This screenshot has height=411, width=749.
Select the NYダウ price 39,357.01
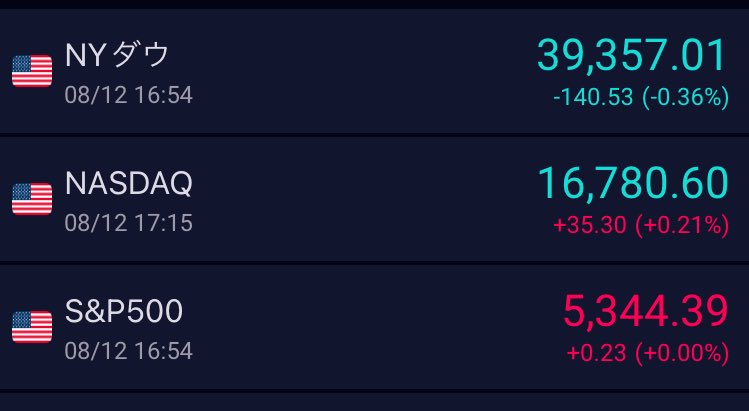632,56
